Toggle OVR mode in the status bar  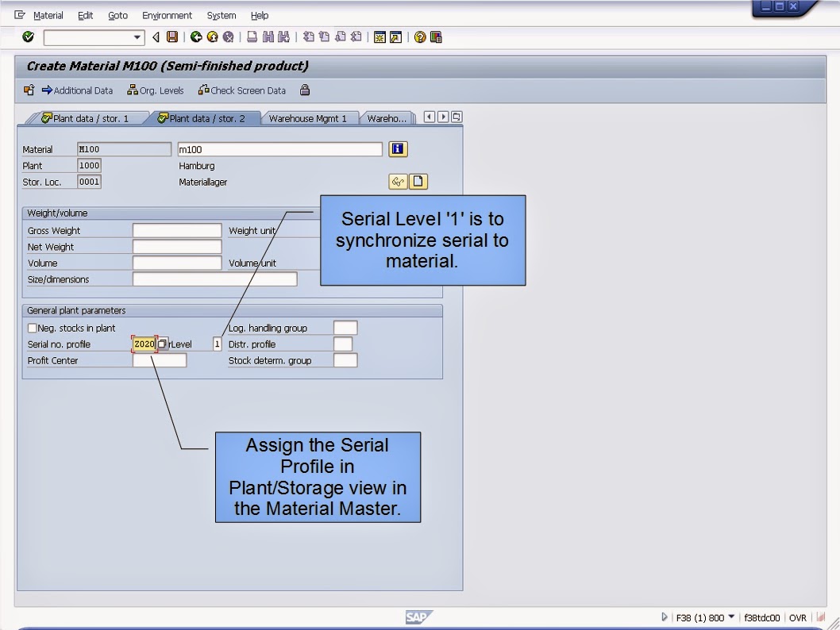point(796,617)
